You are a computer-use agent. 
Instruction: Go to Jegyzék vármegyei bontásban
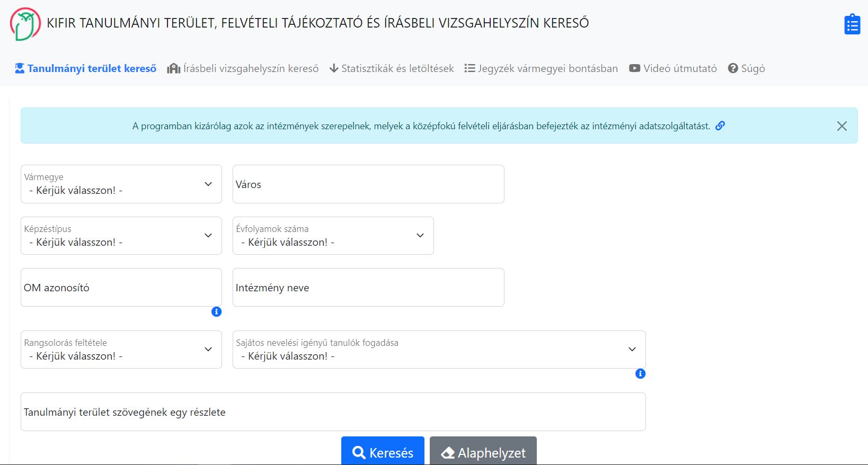(x=541, y=68)
